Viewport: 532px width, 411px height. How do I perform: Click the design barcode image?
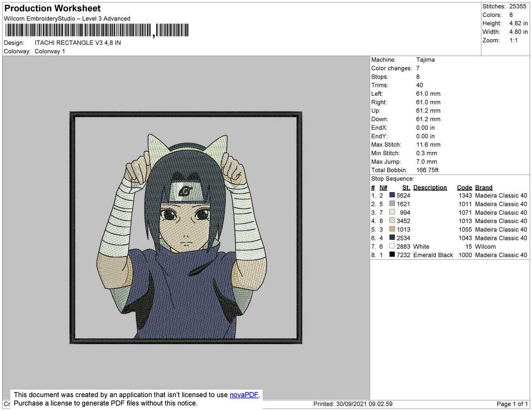point(97,30)
